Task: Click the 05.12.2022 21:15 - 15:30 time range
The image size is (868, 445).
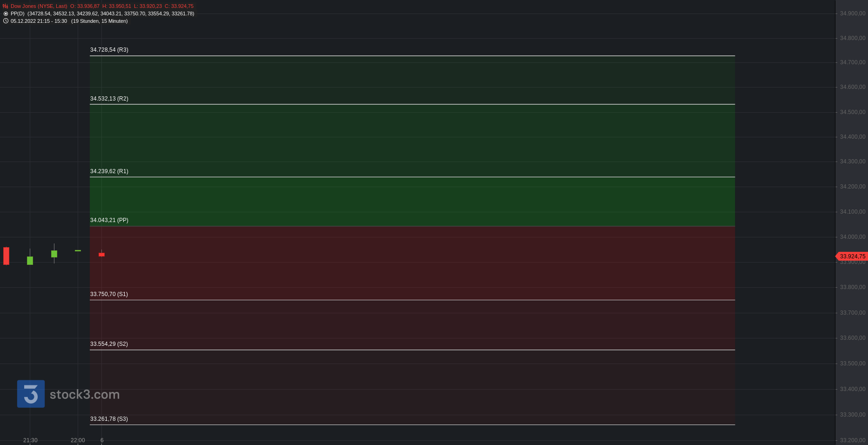Action: point(39,21)
